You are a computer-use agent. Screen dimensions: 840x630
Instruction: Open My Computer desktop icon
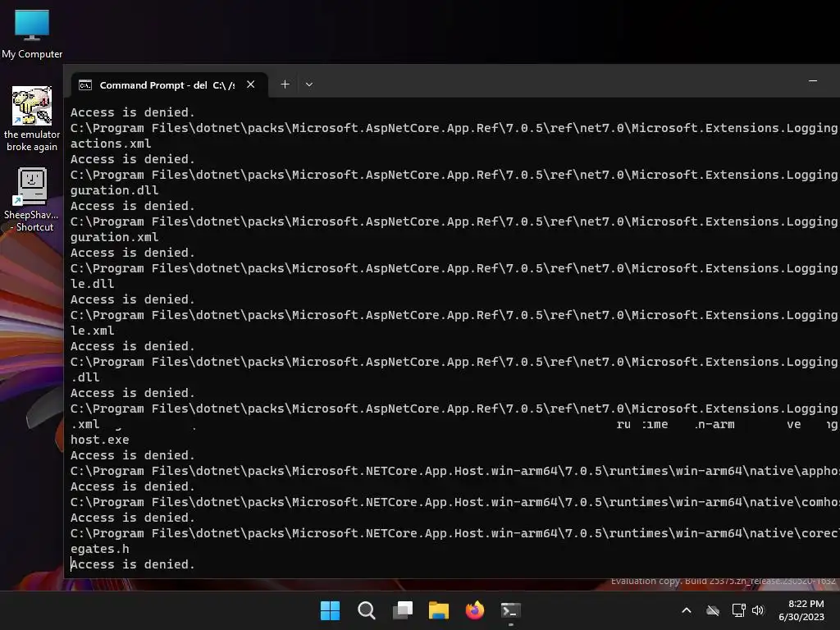pyautogui.click(x=32, y=34)
